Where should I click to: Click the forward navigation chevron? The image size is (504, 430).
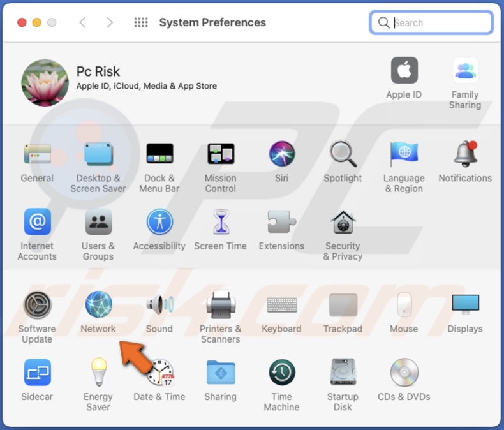point(110,22)
